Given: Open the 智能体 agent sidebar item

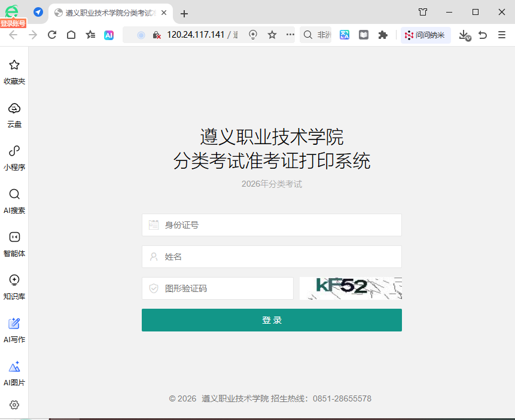Looking at the screenshot, I should 14,244.
